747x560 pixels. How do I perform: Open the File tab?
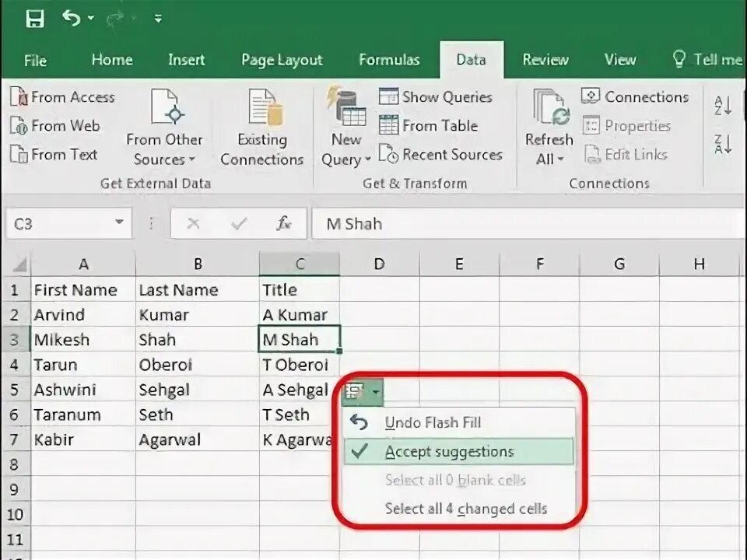[35, 60]
